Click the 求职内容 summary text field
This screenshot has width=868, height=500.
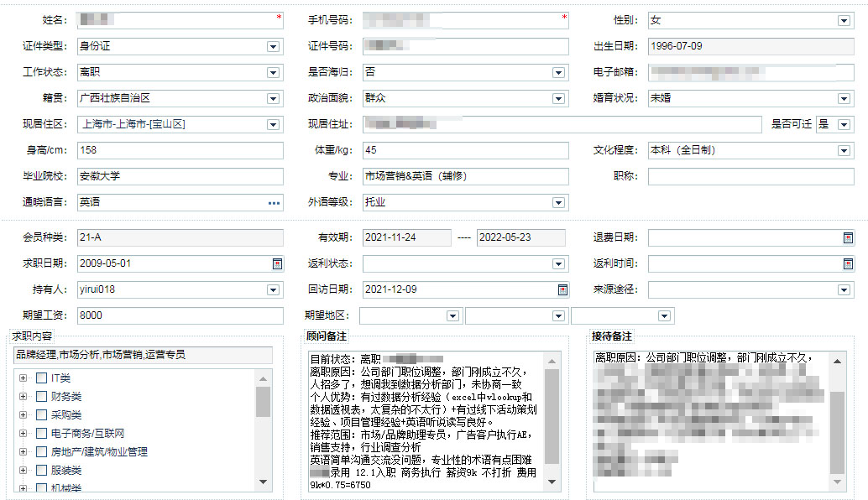pos(143,355)
